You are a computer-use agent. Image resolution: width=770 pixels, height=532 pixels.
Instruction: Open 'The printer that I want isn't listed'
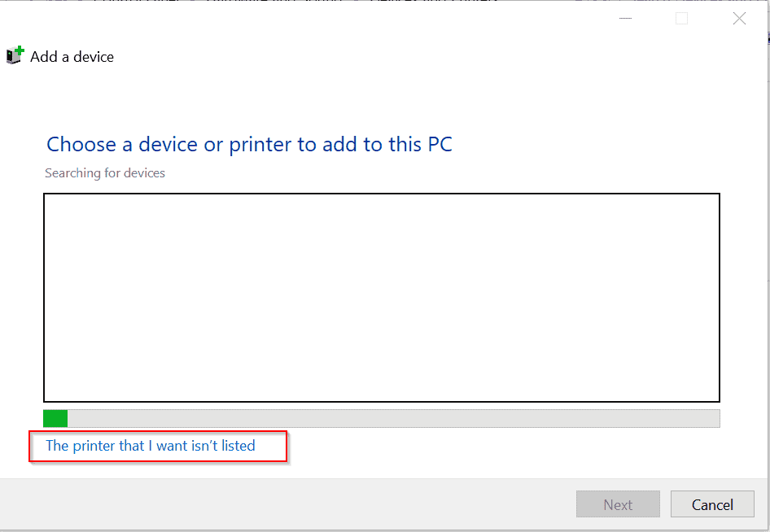[x=151, y=446]
